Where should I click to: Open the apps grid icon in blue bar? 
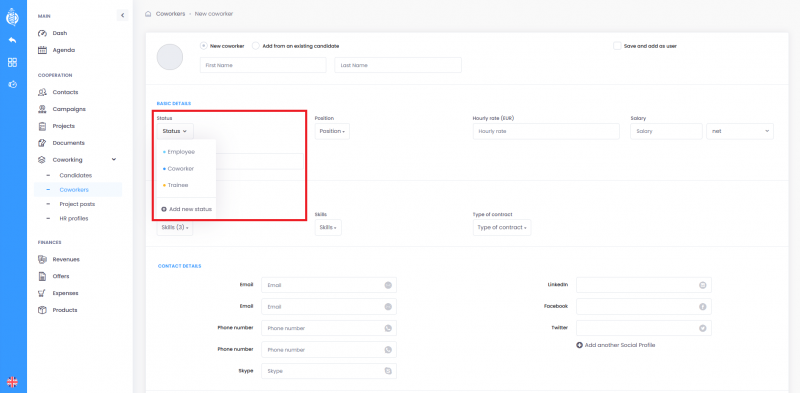tap(12, 62)
